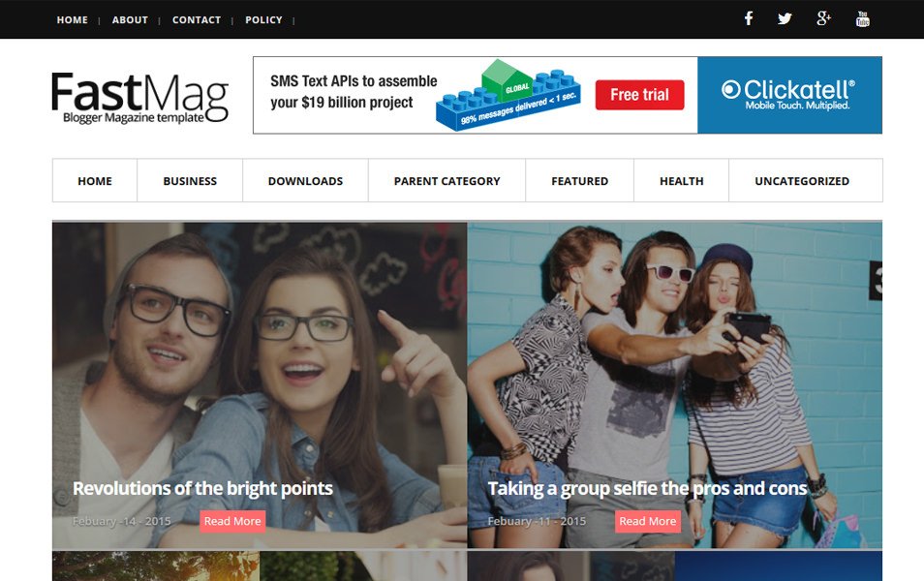This screenshot has height=581, width=924.
Task: Click the red Free trial button
Action: pos(639,95)
